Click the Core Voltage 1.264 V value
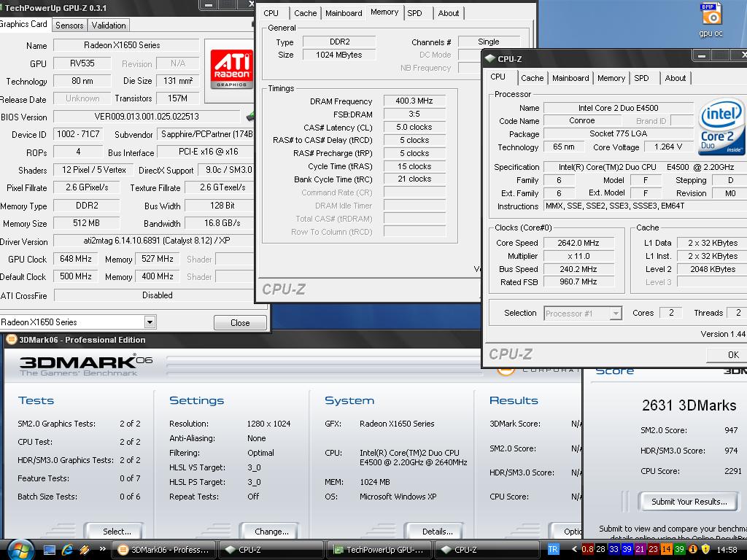747x560 pixels. 668,147
